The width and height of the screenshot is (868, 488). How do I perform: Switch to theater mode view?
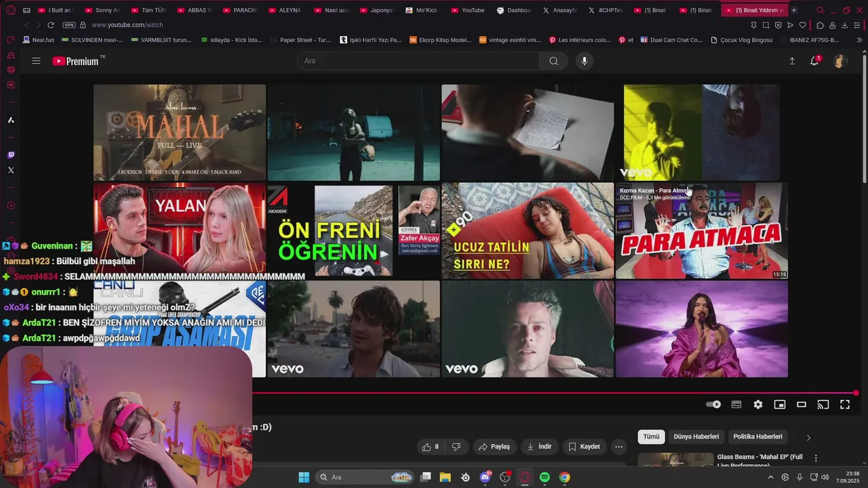pos(802,405)
